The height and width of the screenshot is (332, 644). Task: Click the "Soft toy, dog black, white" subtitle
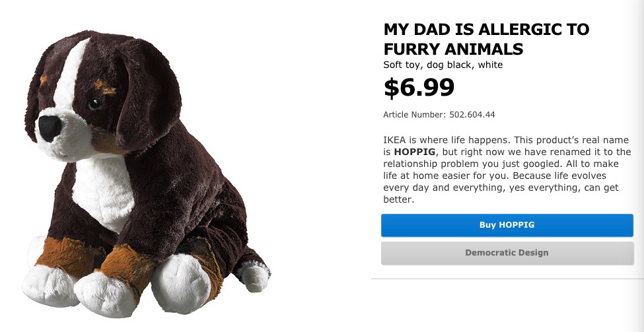(443, 65)
